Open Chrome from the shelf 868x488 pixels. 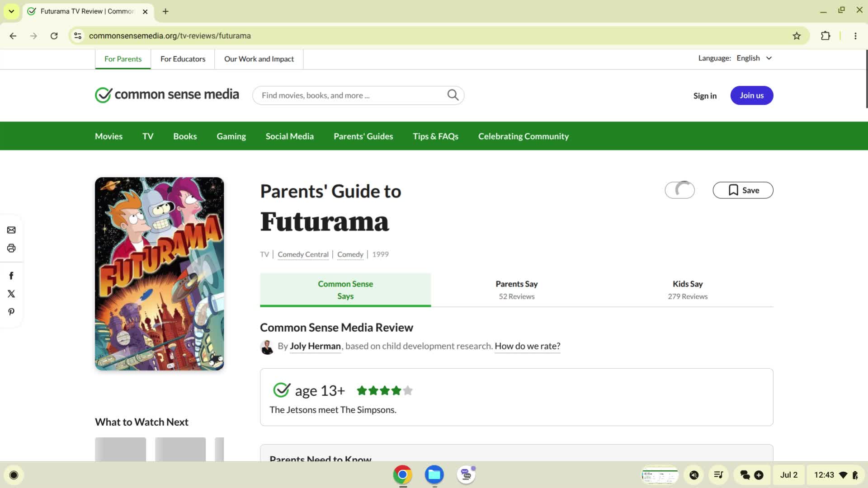coord(402,475)
